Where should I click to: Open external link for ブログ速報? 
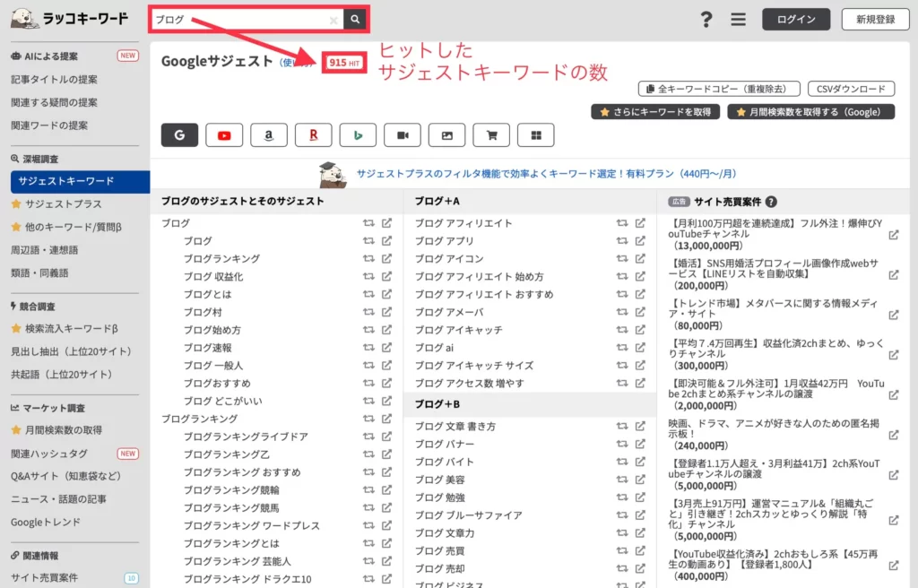tap(387, 347)
